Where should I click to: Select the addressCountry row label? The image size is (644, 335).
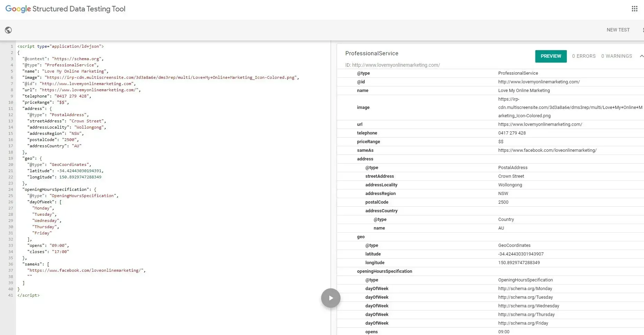click(x=381, y=211)
